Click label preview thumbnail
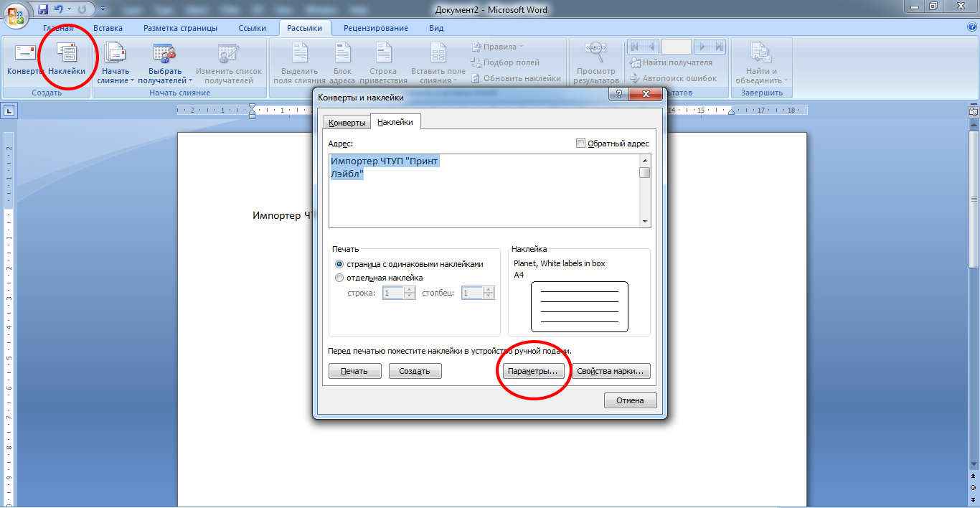Screen dimensions: 980x508 (x=580, y=306)
